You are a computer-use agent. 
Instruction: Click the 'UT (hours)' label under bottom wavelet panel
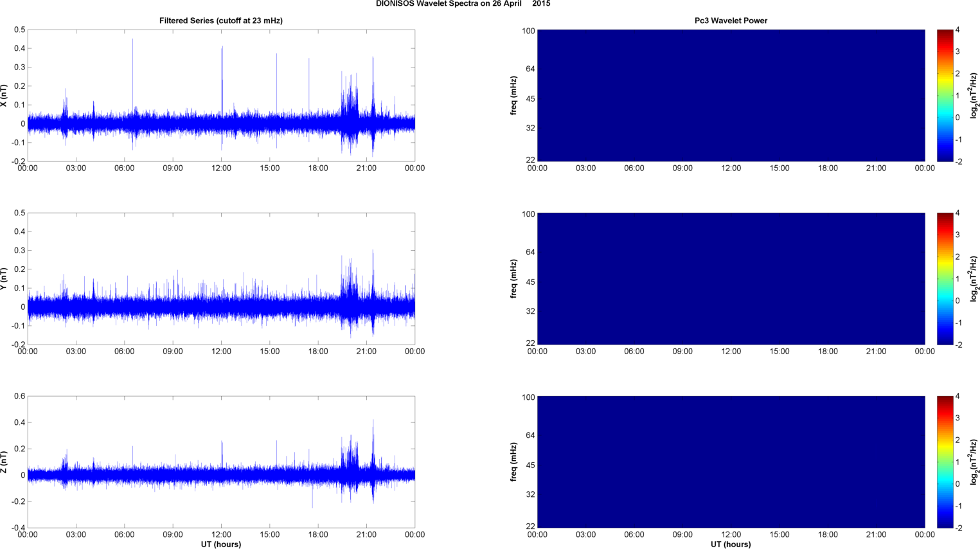[731, 544]
